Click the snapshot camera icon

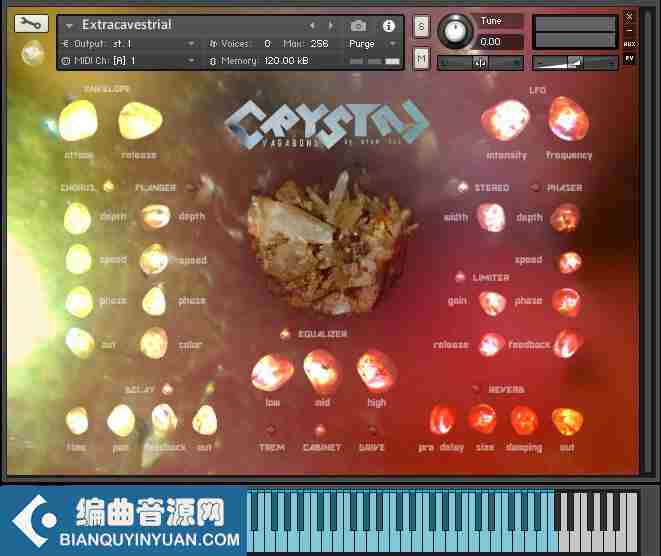(x=358, y=26)
